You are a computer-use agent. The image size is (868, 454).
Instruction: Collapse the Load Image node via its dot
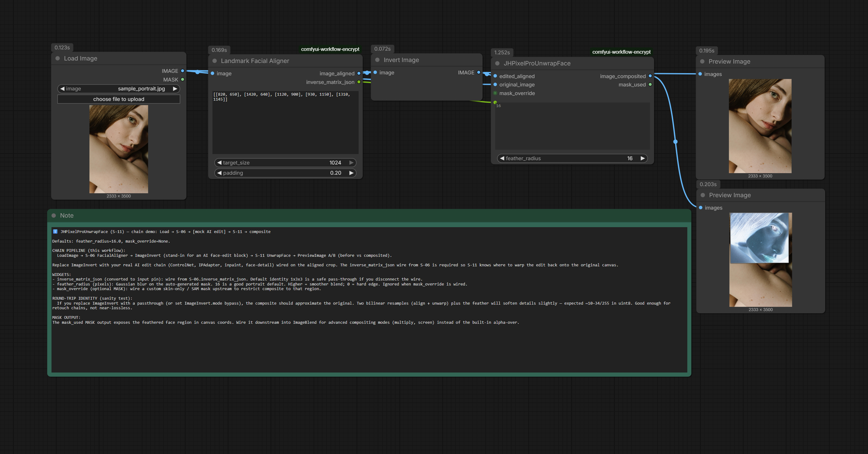(58, 58)
